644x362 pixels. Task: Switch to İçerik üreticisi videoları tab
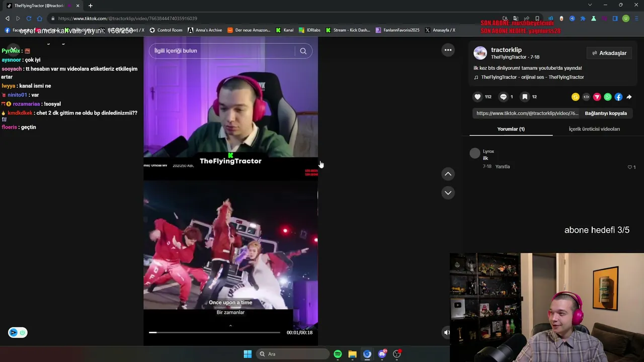[x=594, y=129]
